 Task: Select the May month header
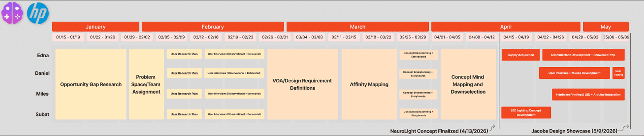[606, 27]
